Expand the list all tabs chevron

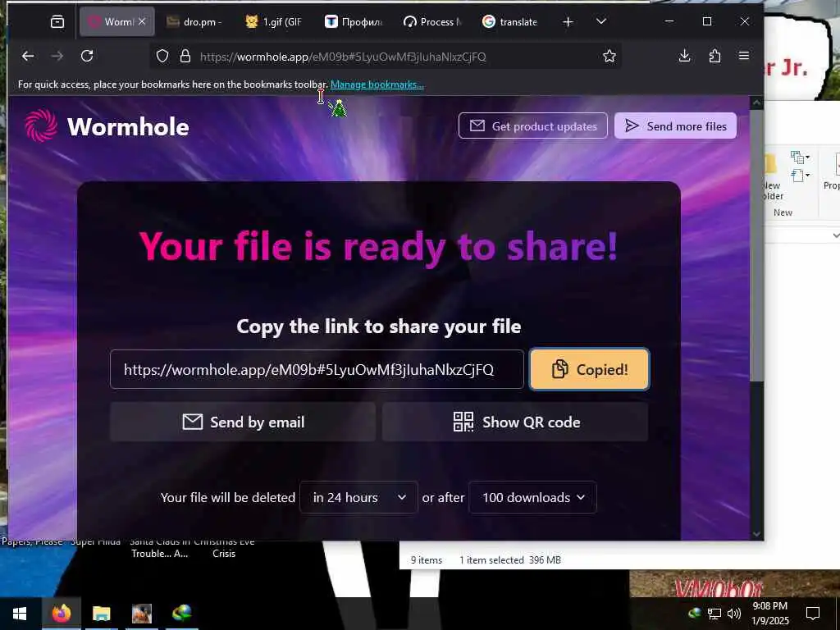click(x=601, y=21)
